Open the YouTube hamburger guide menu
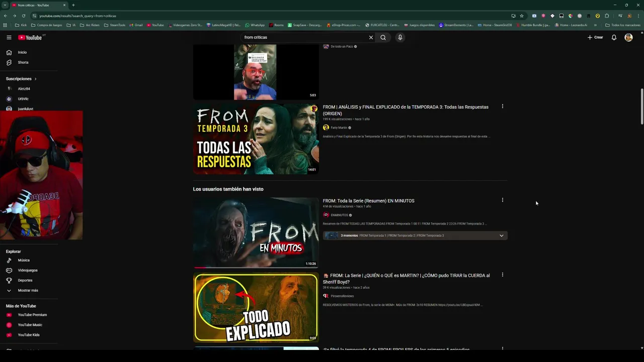644x362 pixels. pyautogui.click(x=9, y=38)
